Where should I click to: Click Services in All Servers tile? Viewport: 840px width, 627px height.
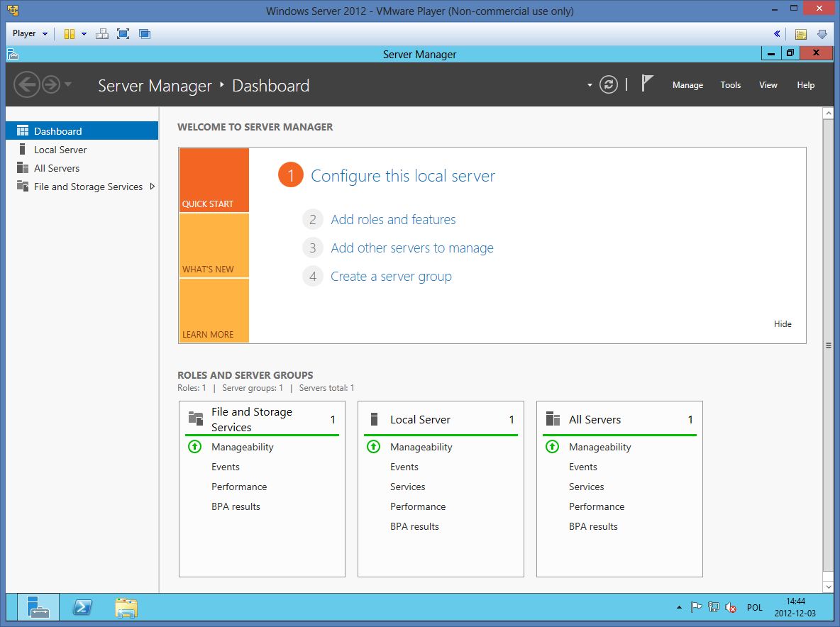(x=587, y=487)
